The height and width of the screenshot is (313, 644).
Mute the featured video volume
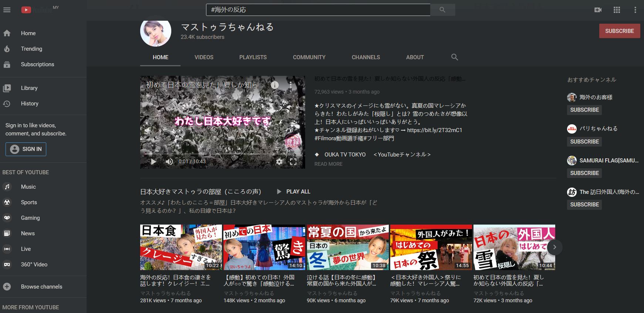tap(169, 162)
